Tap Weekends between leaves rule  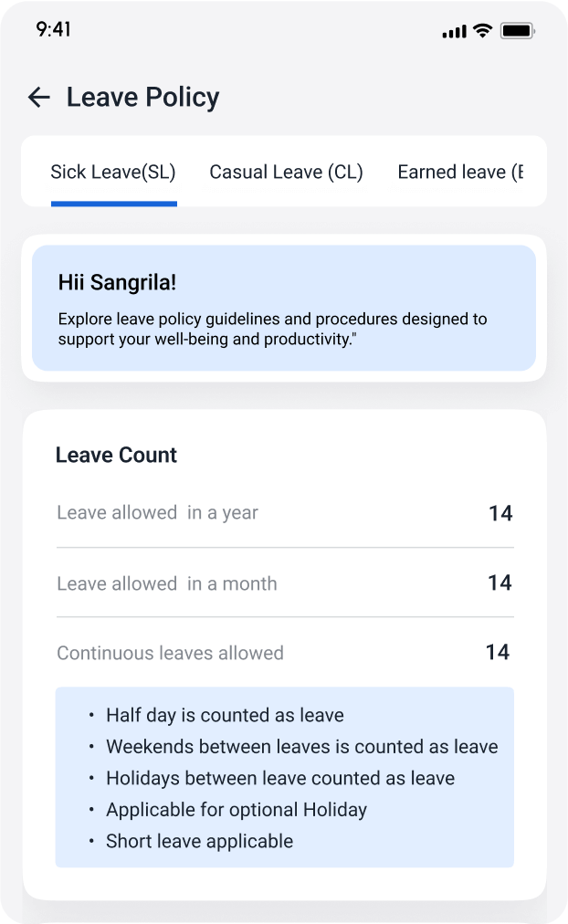tap(301, 747)
